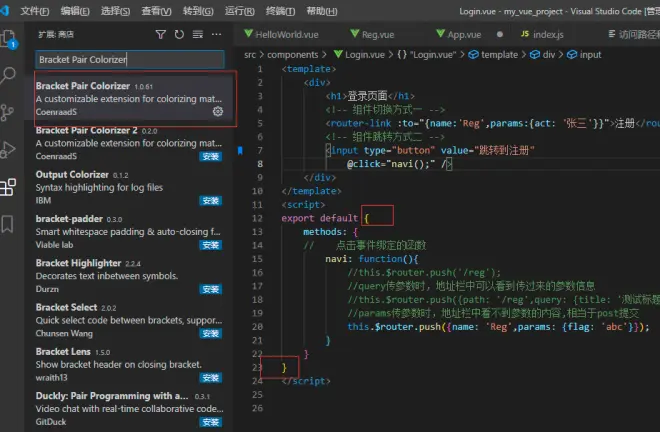Clear extensions search results icon
The height and width of the screenshot is (432, 660).
pos(198,34)
